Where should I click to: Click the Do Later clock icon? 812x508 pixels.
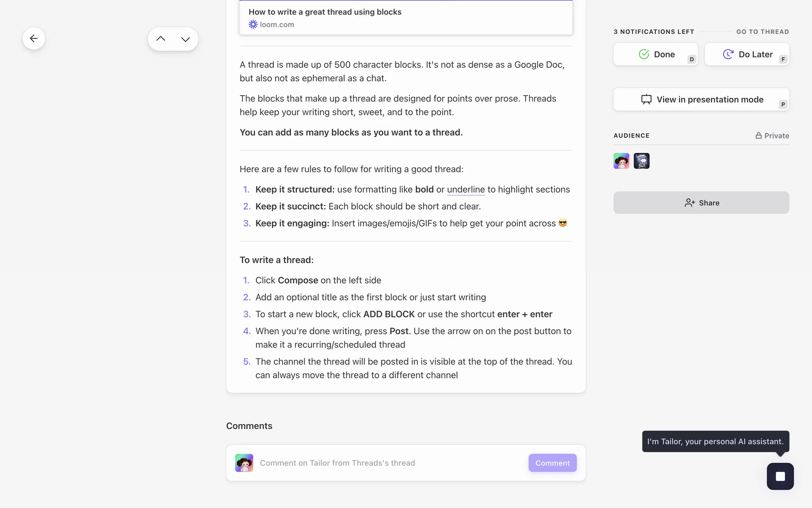[728, 54]
